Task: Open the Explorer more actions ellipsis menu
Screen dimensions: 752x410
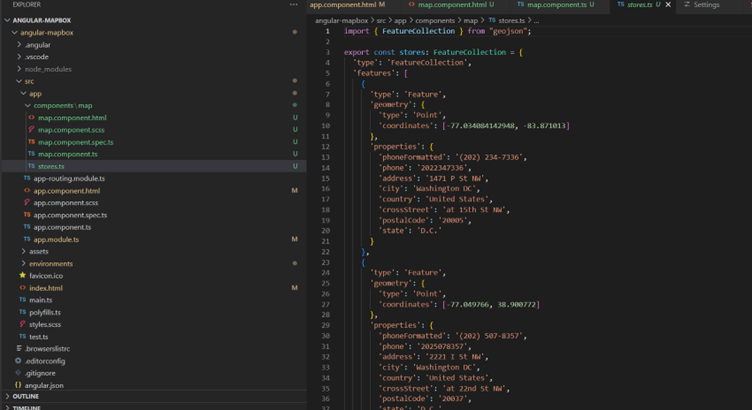Action: [293, 5]
